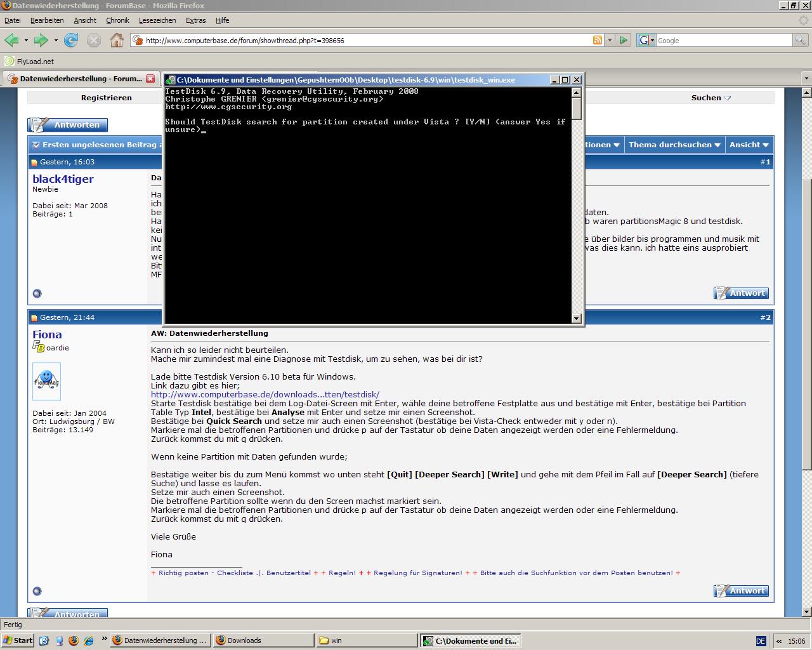812x650 pixels.
Task: Open the Ansicht menu
Action: tap(85, 20)
